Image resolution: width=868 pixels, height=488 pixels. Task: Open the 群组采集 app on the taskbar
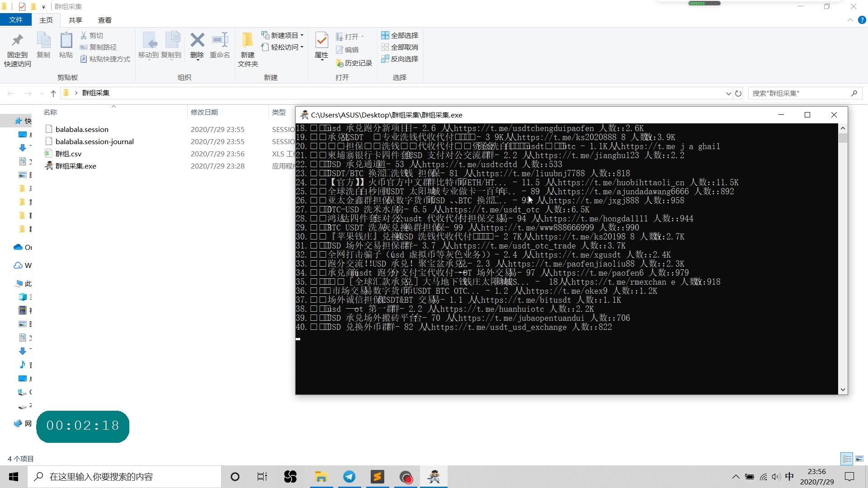point(434,477)
